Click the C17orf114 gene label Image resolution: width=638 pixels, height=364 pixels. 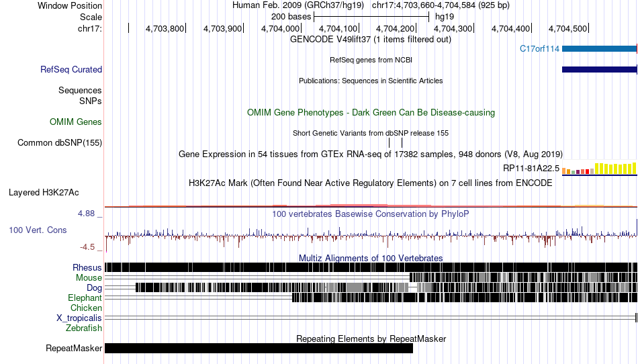point(539,49)
